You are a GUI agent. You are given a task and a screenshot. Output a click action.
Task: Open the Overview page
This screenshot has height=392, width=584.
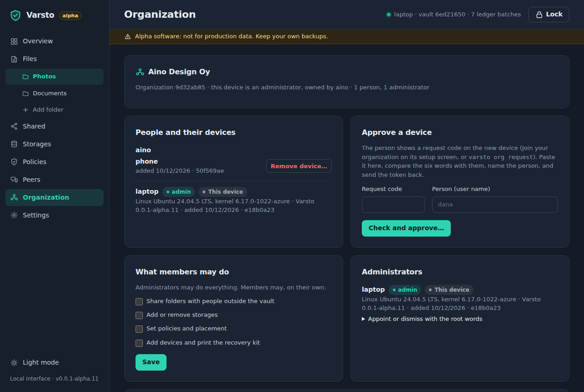point(54,41)
